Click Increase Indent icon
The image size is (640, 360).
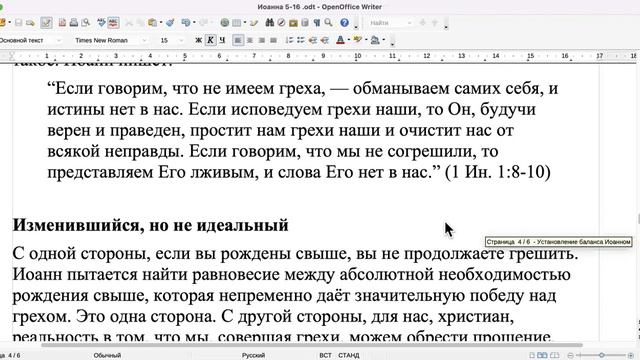[x=325, y=40]
